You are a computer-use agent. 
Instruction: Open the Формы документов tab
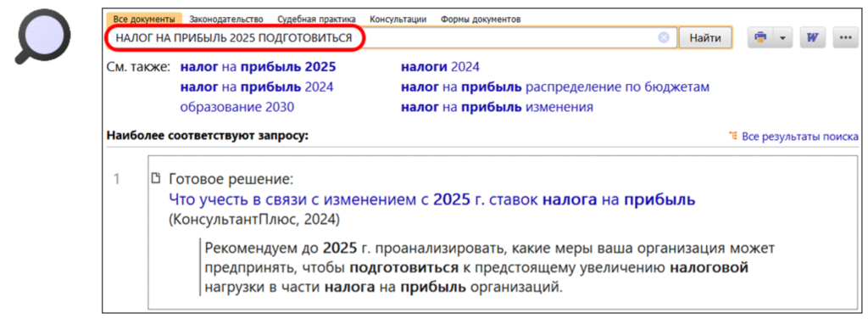[481, 20]
